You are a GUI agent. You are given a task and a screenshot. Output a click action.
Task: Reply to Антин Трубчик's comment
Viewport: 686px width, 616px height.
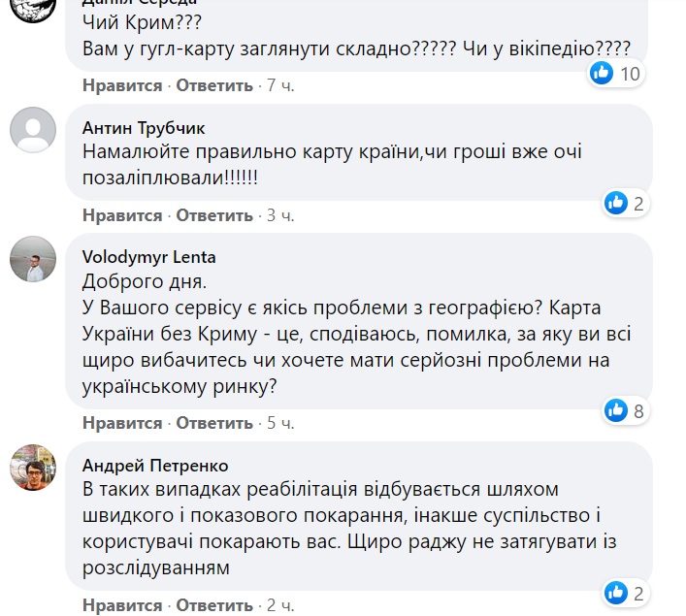pos(214,214)
